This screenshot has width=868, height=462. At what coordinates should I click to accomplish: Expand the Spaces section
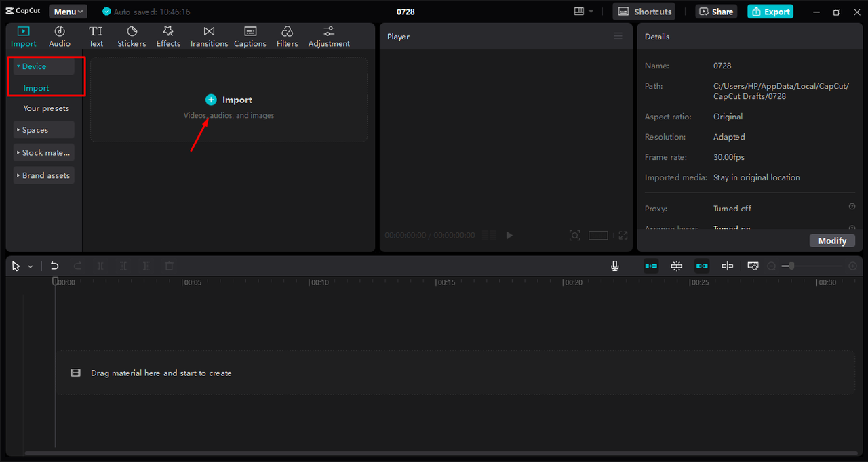tap(43, 130)
